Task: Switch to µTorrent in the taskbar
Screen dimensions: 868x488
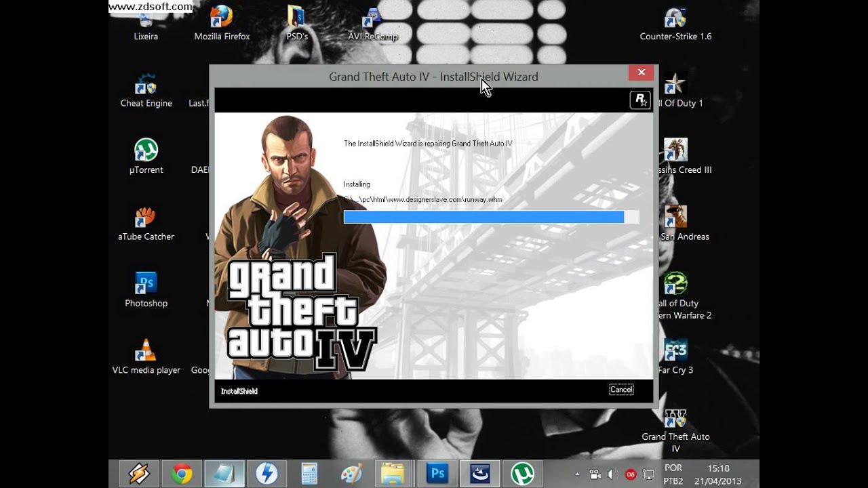Action: (x=522, y=473)
